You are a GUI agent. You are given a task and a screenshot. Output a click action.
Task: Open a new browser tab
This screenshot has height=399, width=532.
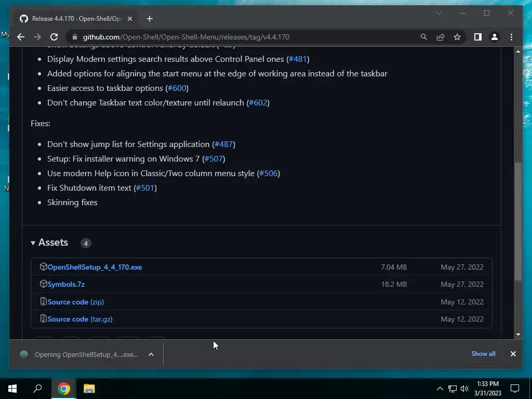[150, 19]
